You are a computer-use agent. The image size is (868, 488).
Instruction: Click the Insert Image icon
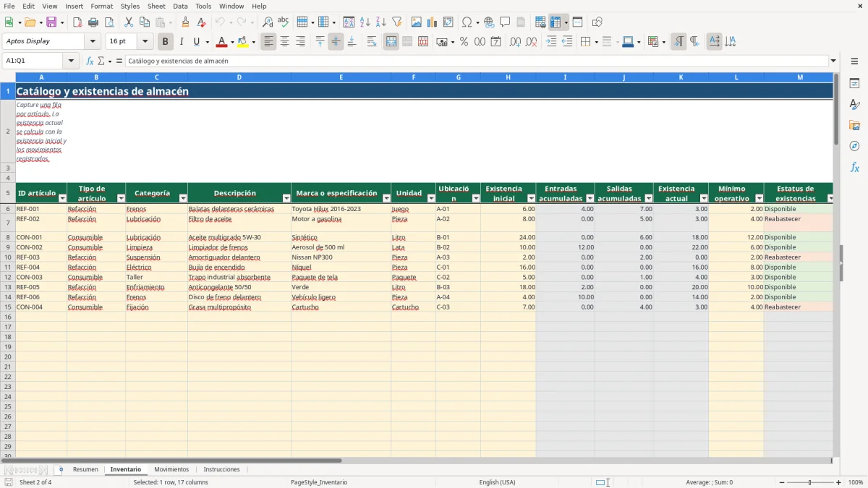(417, 22)
